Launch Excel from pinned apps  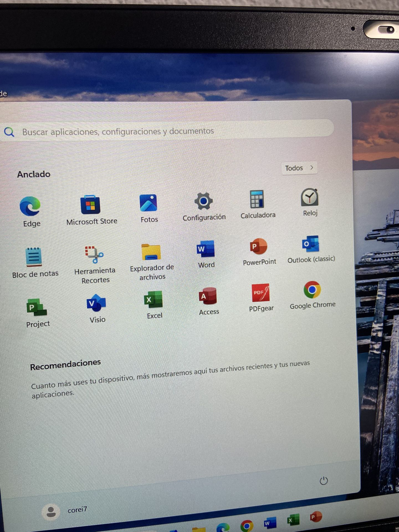[154, 304]
